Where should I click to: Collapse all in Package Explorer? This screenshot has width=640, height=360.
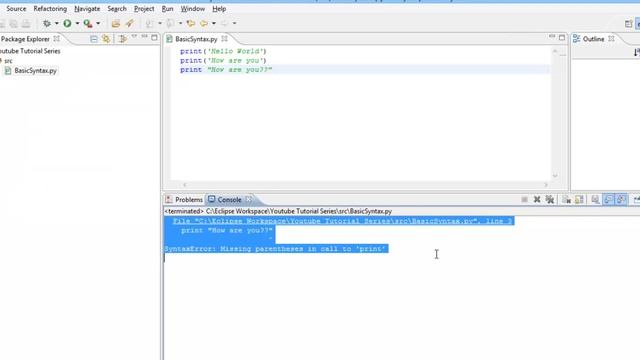(x=94, y=39)
